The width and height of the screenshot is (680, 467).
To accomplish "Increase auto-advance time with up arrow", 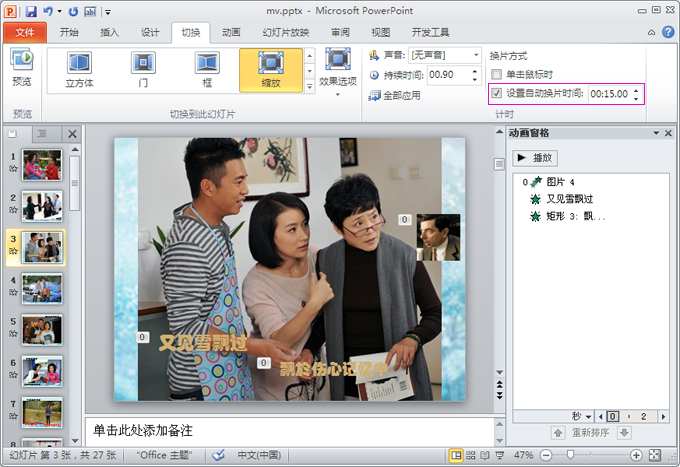I will pos(636,90).
